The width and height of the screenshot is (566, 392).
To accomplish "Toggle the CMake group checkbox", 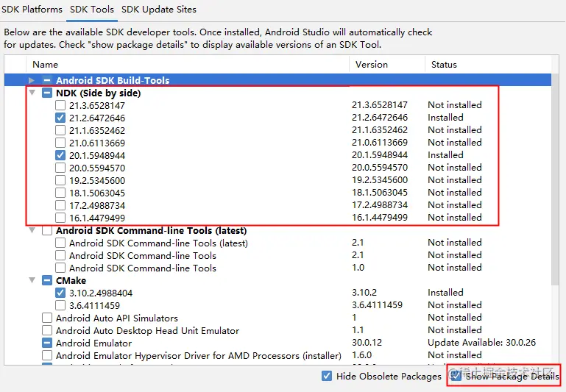I will [47, 280].
